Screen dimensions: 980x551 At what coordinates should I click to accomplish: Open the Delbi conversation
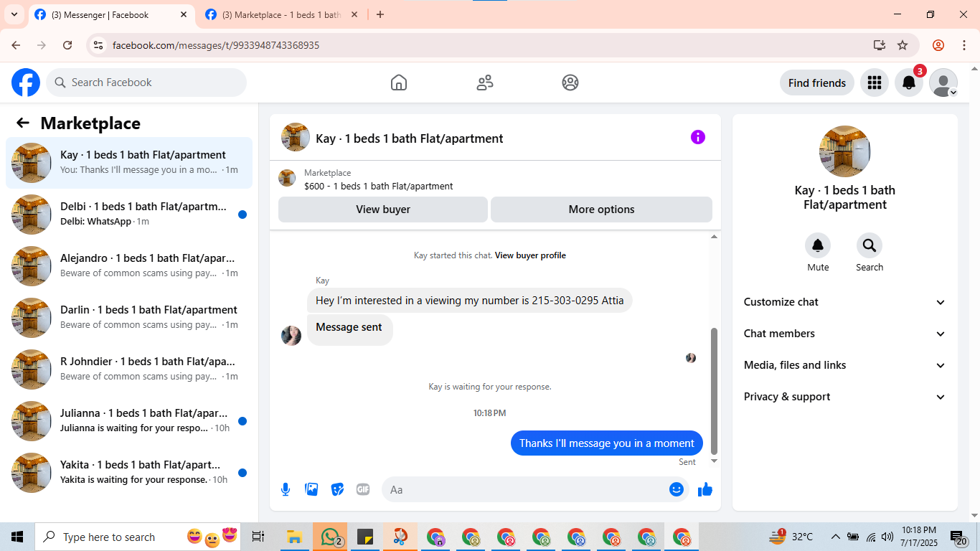pos(129,215)
